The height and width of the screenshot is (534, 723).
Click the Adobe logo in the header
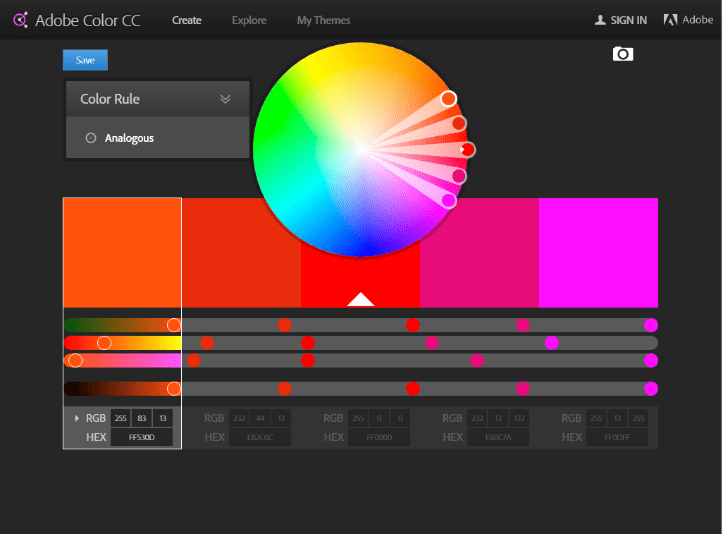(x=671, y=20)
